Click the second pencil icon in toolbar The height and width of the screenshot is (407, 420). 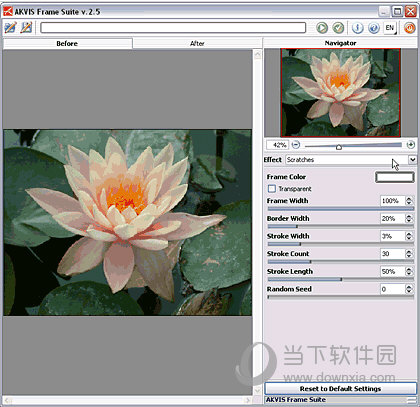click(26, 28)
